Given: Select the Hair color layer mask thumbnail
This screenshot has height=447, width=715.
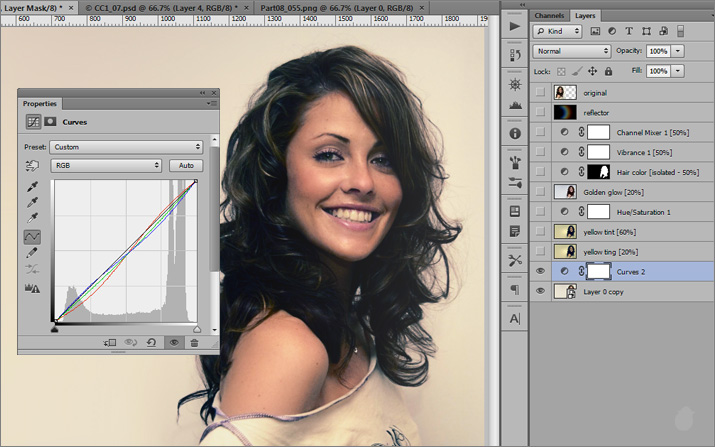Looking at the screenshot, I should pyautogui.click(x=598, y=171).
